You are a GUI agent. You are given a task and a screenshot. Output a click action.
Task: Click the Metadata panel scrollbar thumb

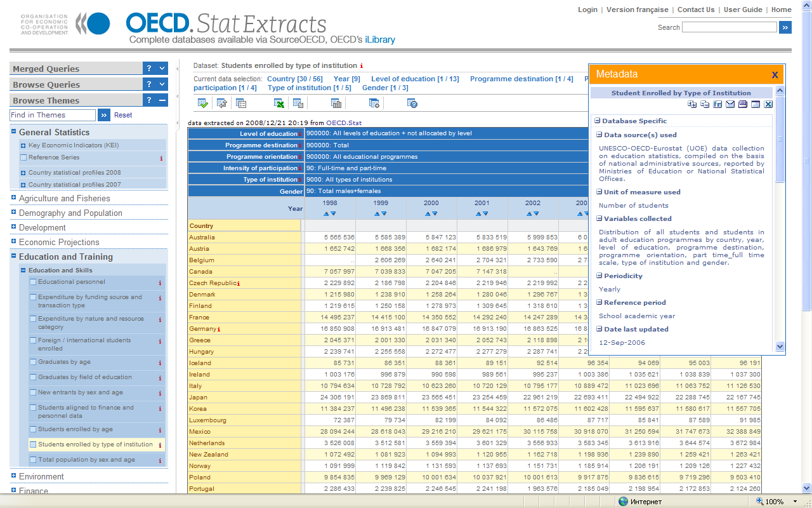780,140
